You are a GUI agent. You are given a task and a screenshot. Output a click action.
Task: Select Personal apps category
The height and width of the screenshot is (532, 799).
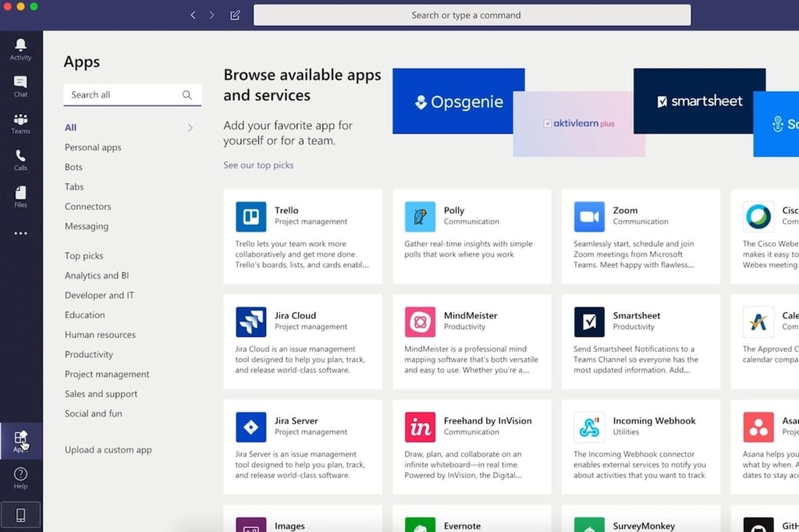[x=93, y=147]
